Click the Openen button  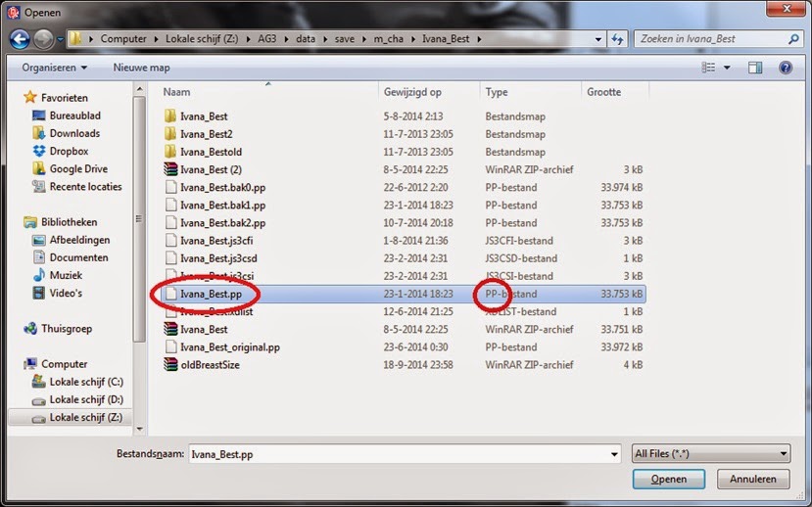tap(669, 479)
